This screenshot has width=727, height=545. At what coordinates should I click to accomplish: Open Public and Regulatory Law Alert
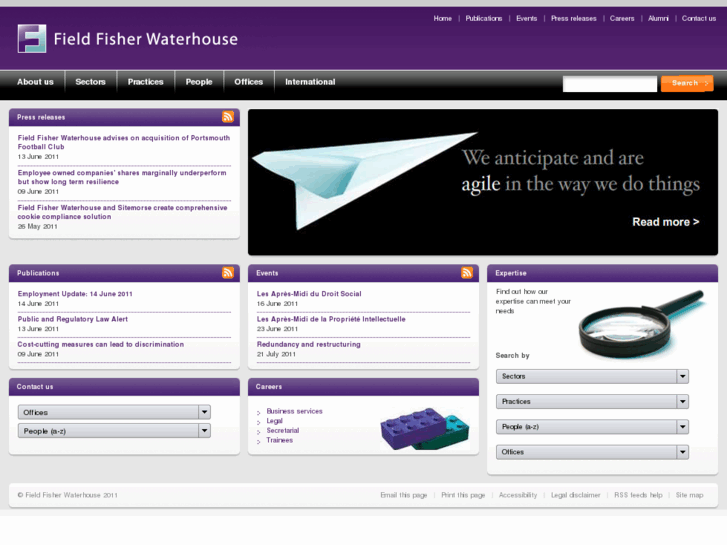coord(73,319)
